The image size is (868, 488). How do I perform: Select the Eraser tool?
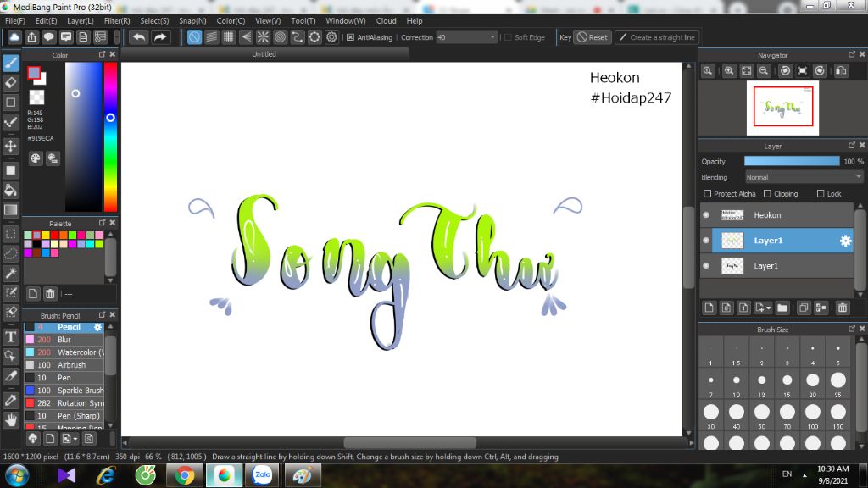[10, 82]
